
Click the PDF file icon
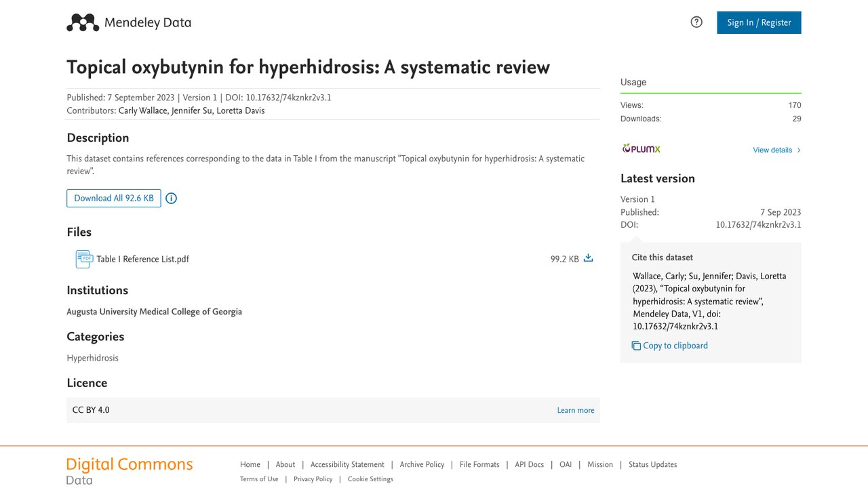84,259
